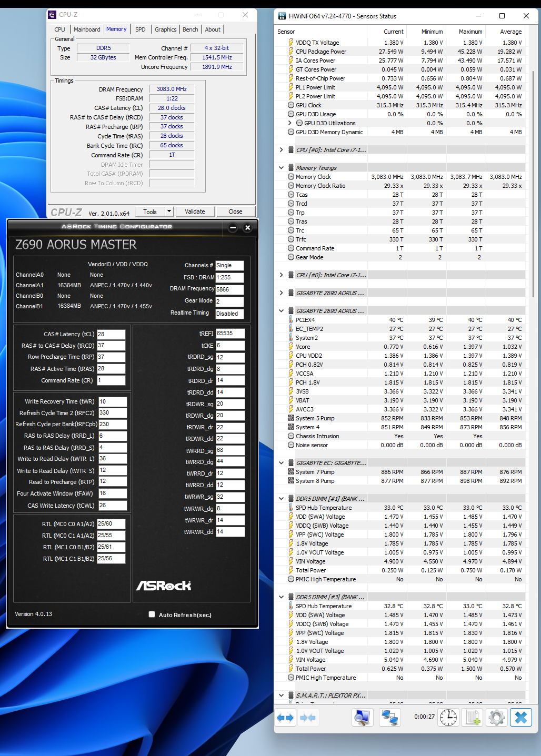Click HWiNFO Current column header

tap(394, 32)
